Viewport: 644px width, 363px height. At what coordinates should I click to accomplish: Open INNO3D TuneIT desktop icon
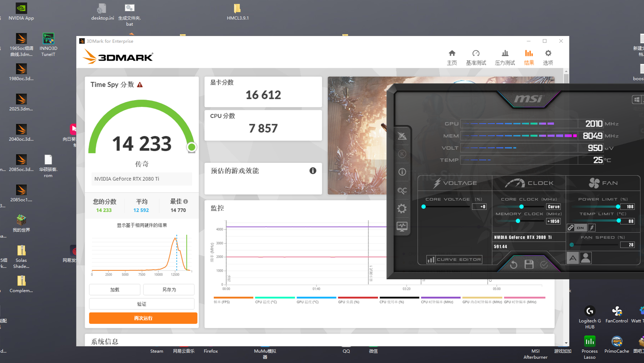point(48,45)
